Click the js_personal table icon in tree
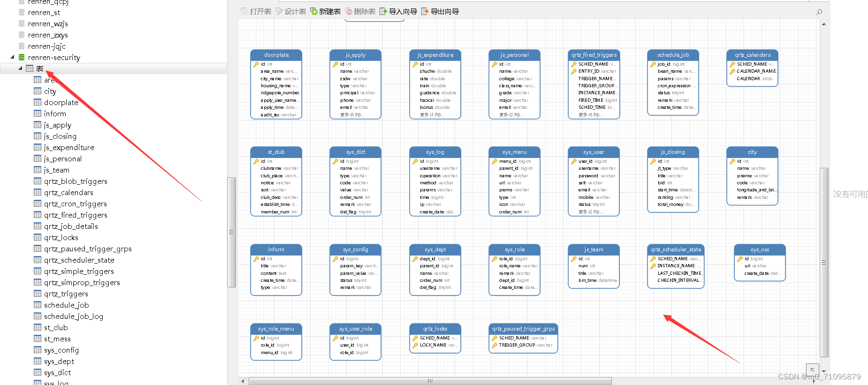This screenshot has width=868, height=385. click(x=38, y=159)
